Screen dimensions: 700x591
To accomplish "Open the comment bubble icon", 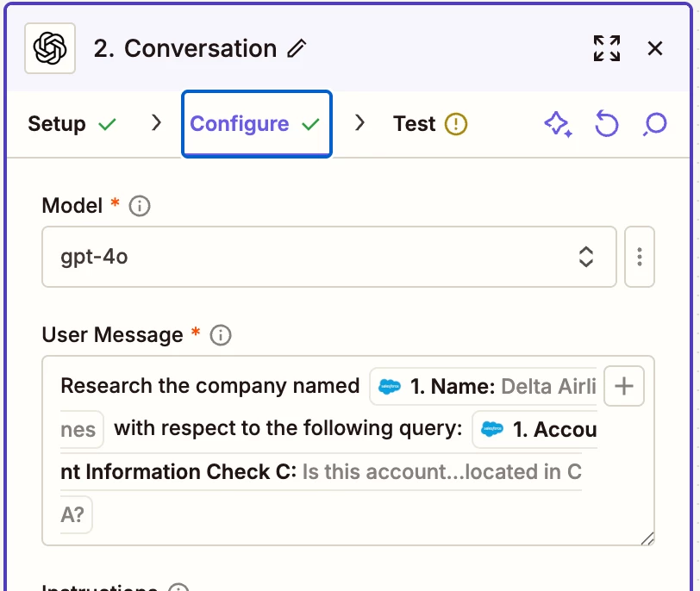I will [655, 125].
